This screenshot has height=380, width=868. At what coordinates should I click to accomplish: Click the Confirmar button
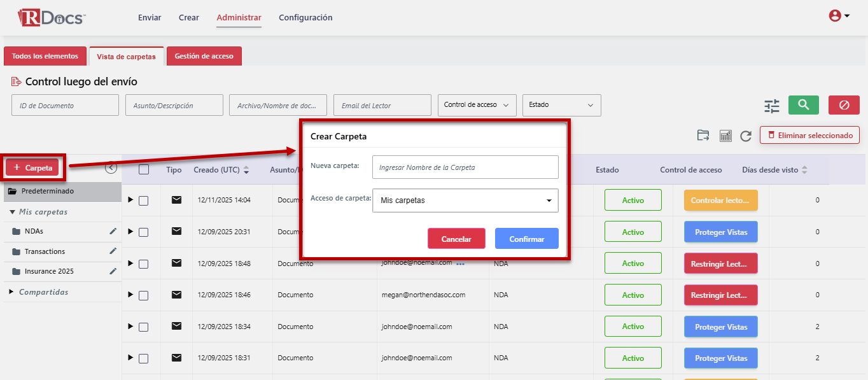526,239
